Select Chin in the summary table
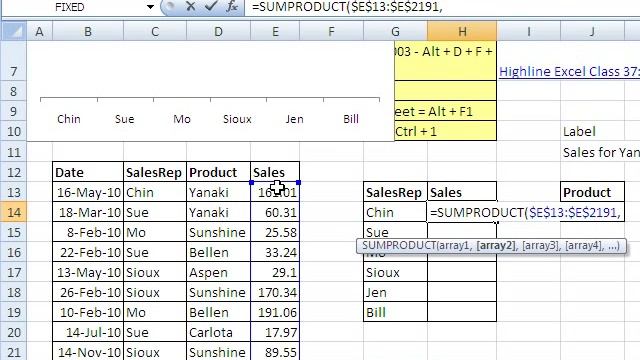 [x=395, y=212]
